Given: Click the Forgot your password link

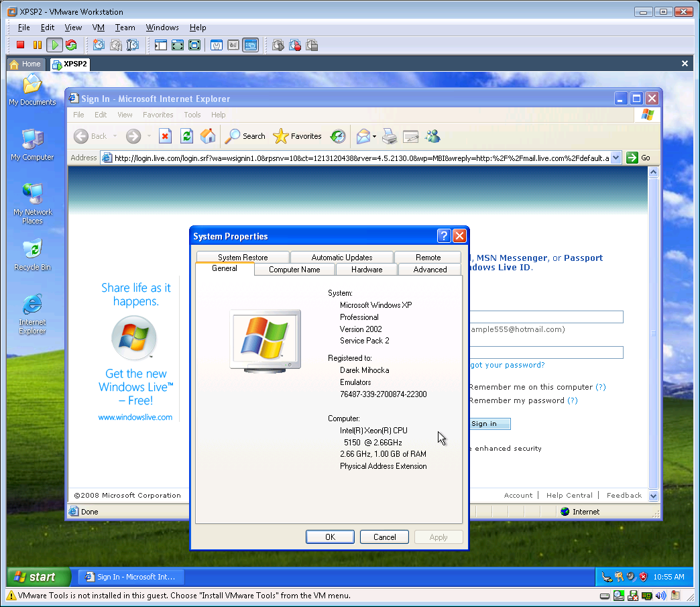Looking at the screenshot, I should pyautogui.click(x=507, y=365).
